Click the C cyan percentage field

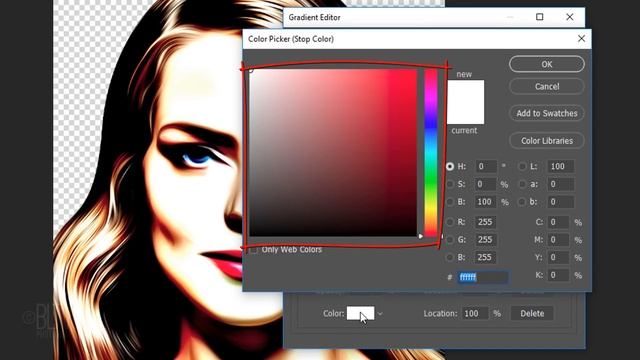point(558,222)
